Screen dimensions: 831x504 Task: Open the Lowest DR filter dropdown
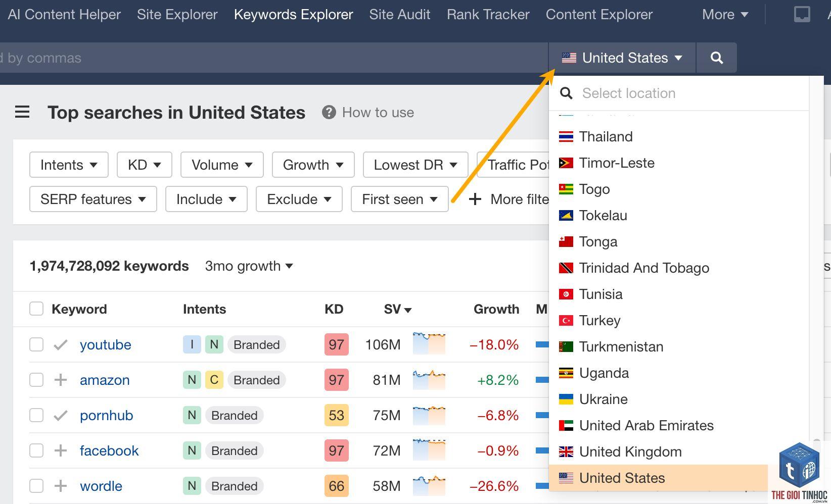tap(415, 165)
